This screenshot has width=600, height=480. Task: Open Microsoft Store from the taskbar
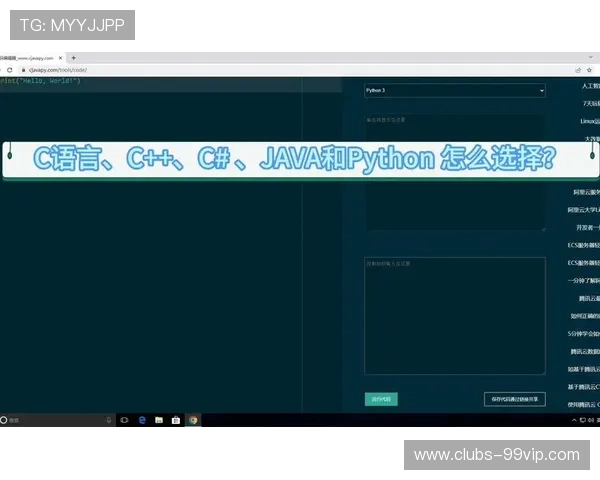[176, 420]
